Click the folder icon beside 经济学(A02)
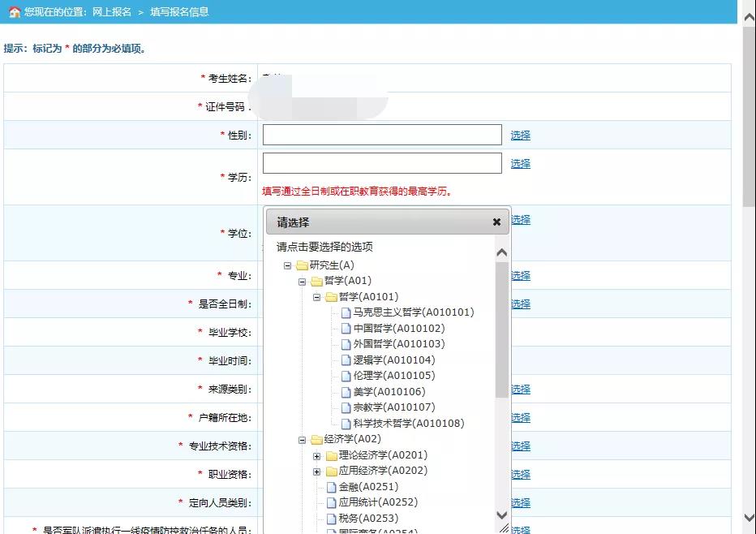The height and width of the screenshot is (534, 756). (316, 440)
